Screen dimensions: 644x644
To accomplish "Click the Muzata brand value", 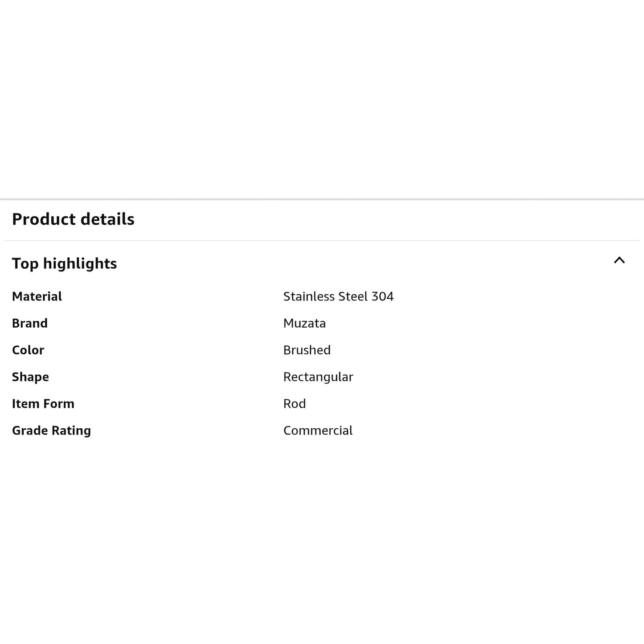I will pos(304,323).
